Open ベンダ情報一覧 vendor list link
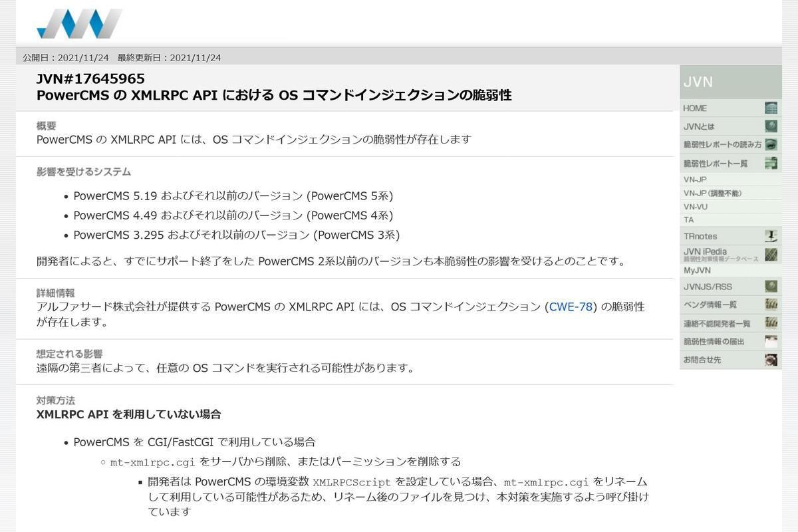The width and height of the screenshot is (798, 532). click(730, 305)
